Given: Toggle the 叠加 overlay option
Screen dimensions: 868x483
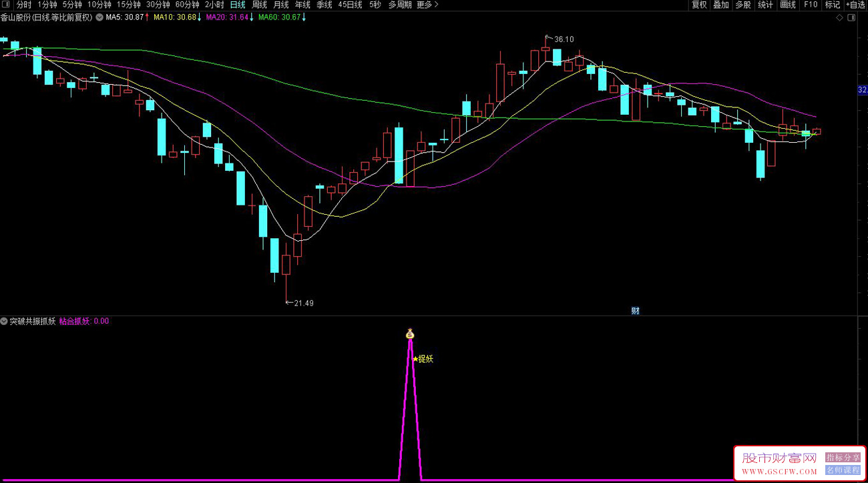Looking at the screenshot, I should tap(721, 5).
